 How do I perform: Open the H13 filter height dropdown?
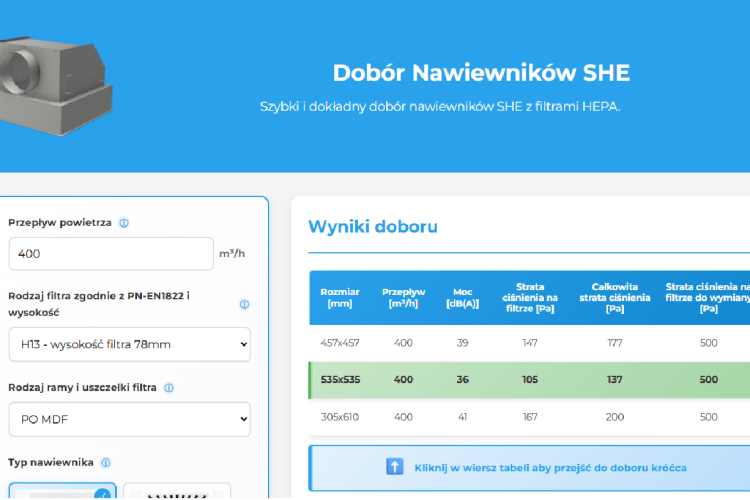[130, 344]
